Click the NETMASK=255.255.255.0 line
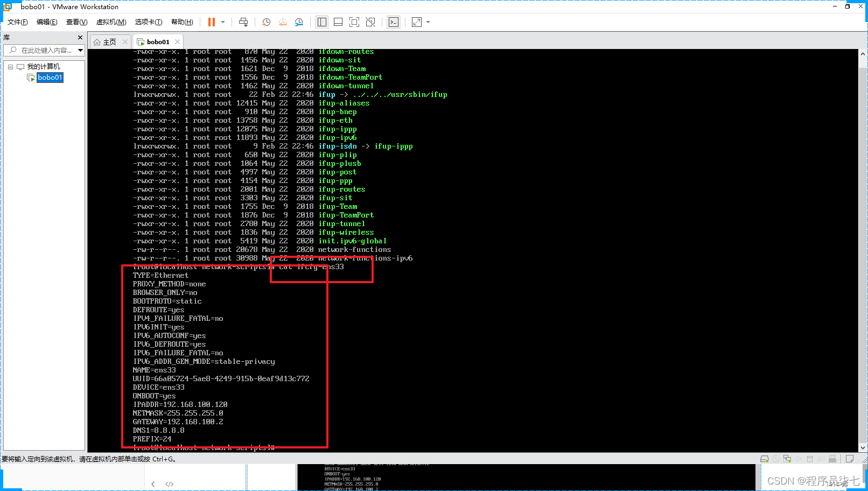868x491 pixels. tap(178, 413)
